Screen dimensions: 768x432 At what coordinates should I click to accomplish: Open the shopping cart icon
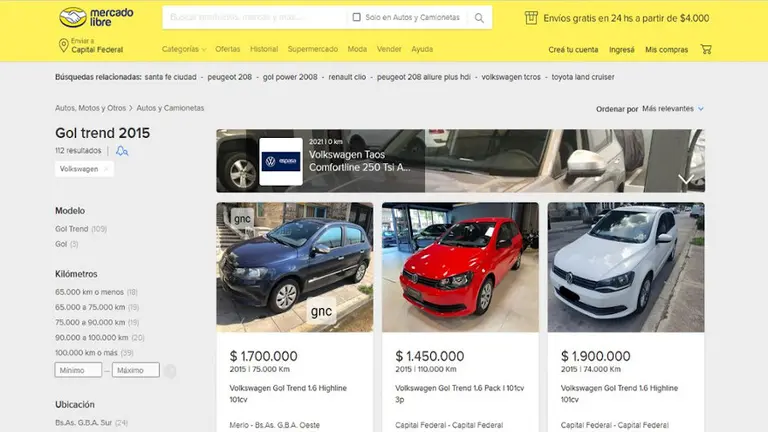tap(706, 49)
